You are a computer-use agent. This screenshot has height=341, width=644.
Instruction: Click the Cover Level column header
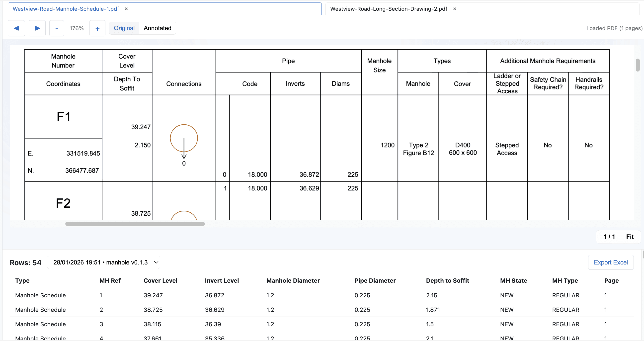[160, 280]
